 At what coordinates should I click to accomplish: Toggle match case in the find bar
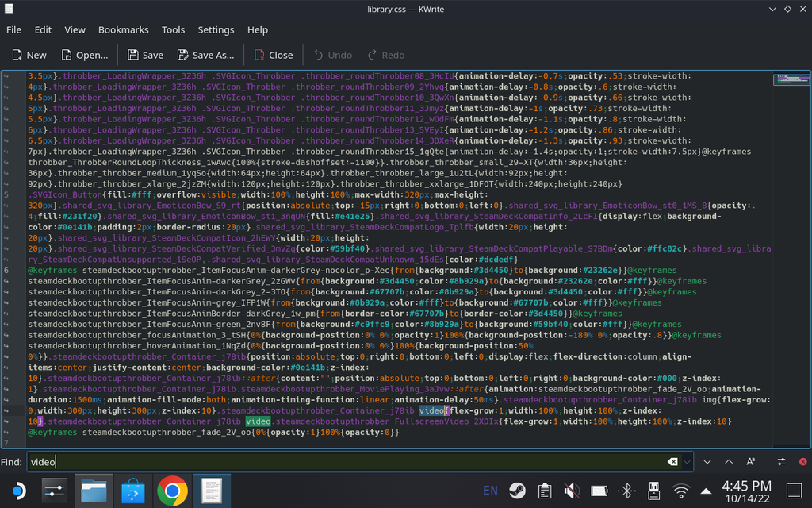click(x=749, y=461)
